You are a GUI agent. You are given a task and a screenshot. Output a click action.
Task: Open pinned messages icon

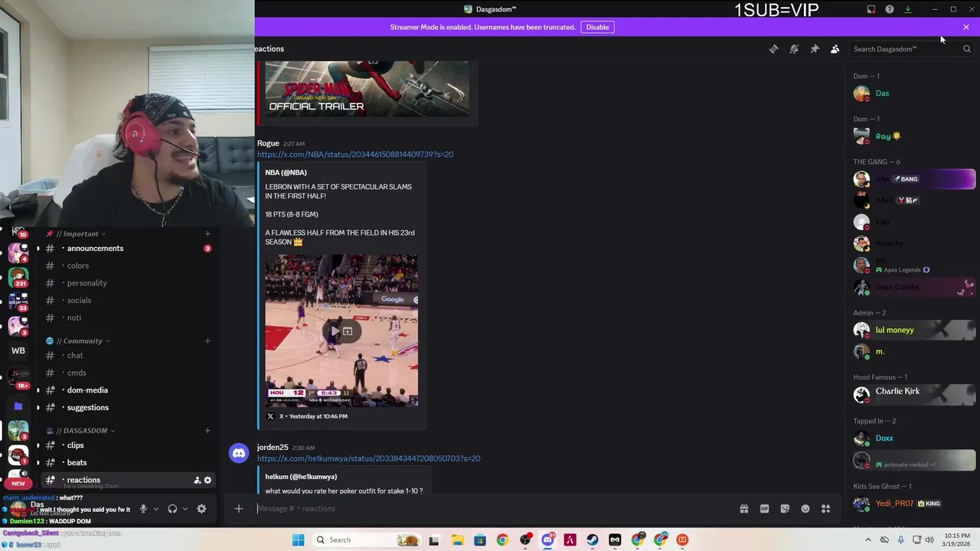(x=815, y=49)
